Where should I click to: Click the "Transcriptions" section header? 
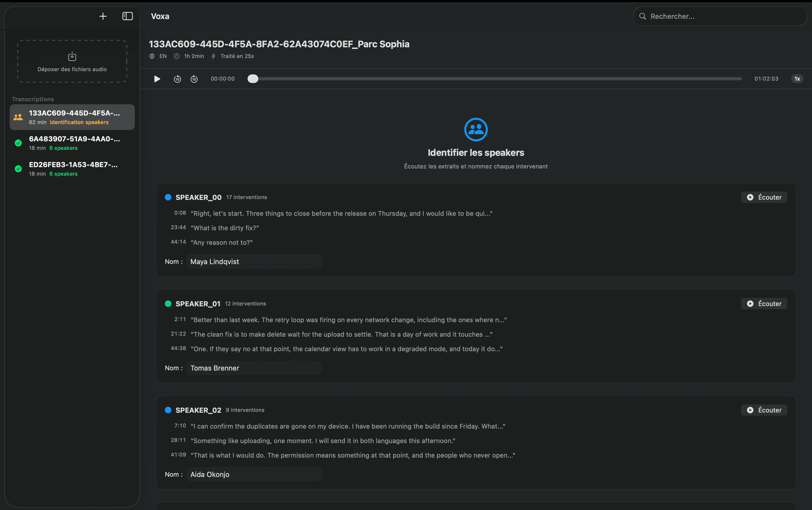(x=33, y=99)
